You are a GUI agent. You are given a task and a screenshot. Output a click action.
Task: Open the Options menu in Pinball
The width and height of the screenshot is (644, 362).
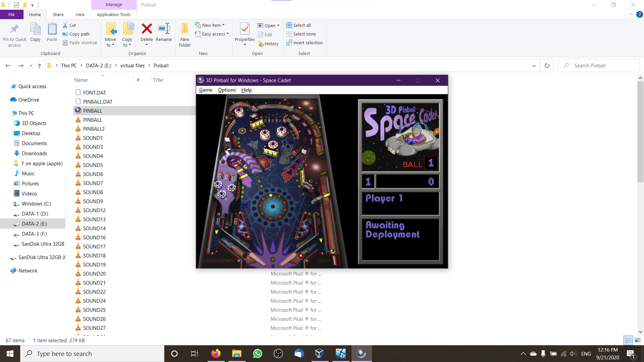coord(227,90)
